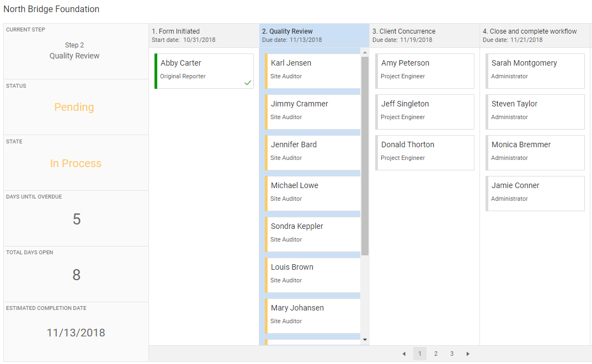Open Jamie Conner Administrator card

pos(535,192)
